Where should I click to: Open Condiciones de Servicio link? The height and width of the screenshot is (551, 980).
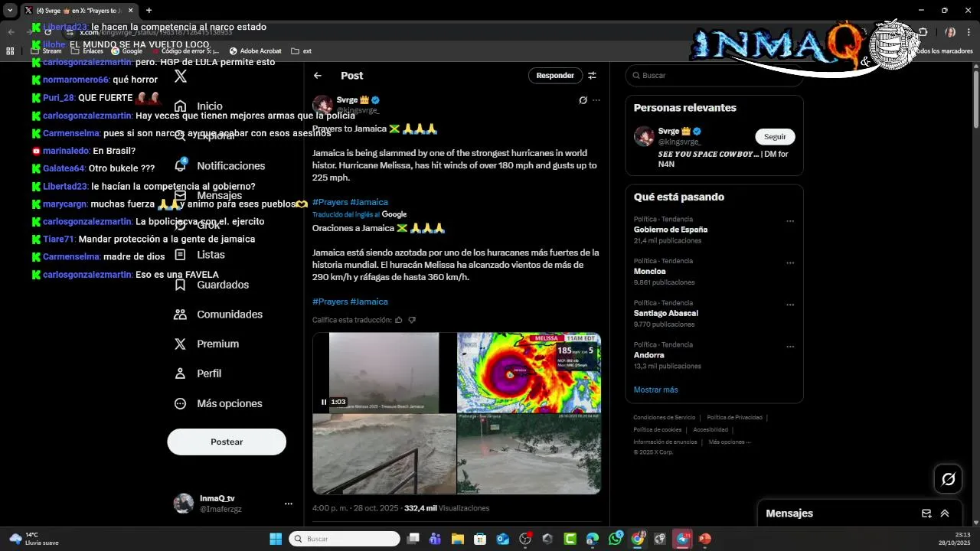coord(665,418)
